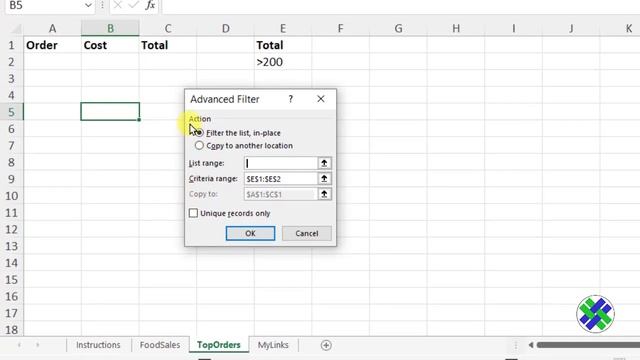Select column E header
640x360 pixels.
pyautogui.click(x=283, y=29)
